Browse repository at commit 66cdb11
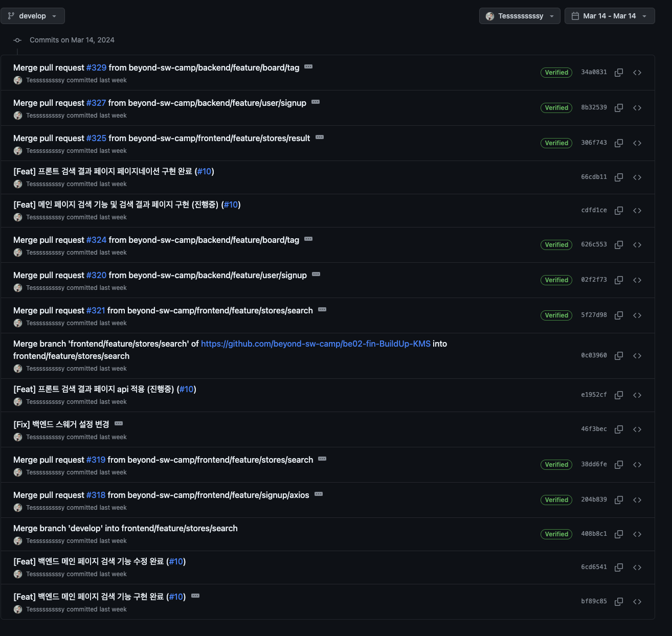Image resolution: width=672 pixels, height=636 pixels. 637,177
